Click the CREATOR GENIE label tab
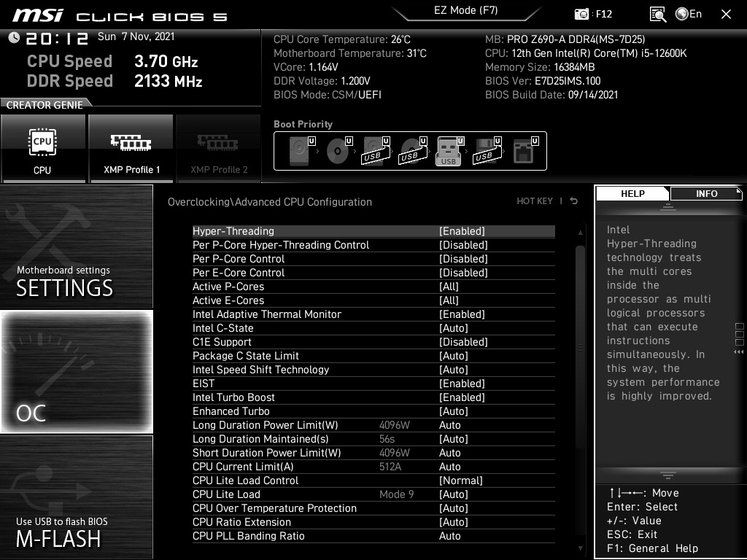Viewport: 747px width, 560px height. (44, 105)
